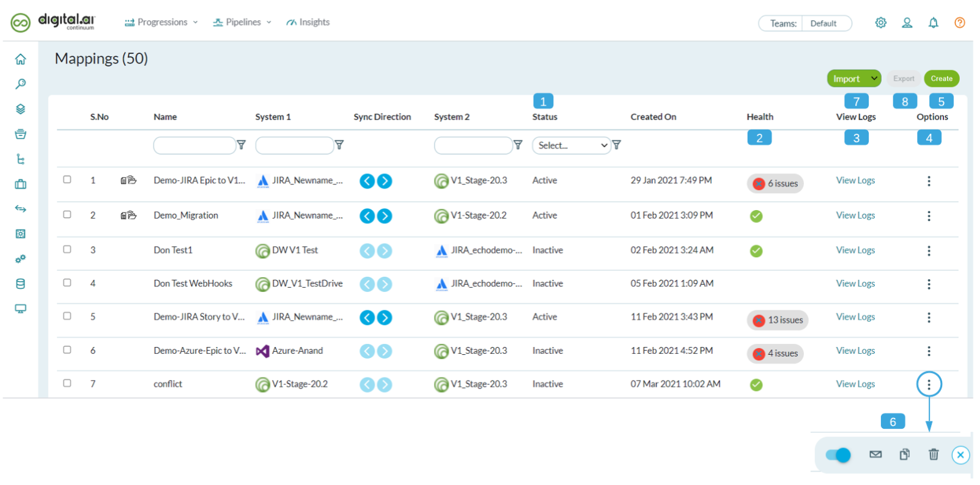Tick checkbox for Demo_Migration row
The width and height of the screenshot is (980, 485).
tap(67, 214)
